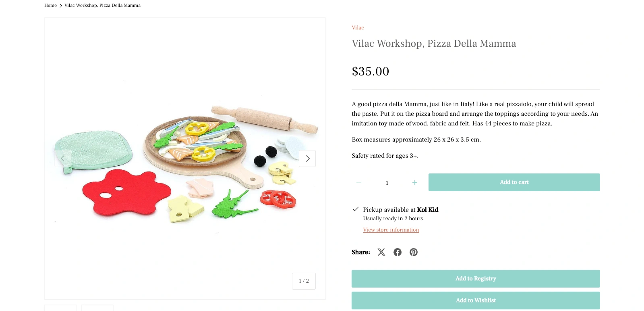This screenshot has width=644, height=311.
Task: Open View store information link
Action: [391, 230]
